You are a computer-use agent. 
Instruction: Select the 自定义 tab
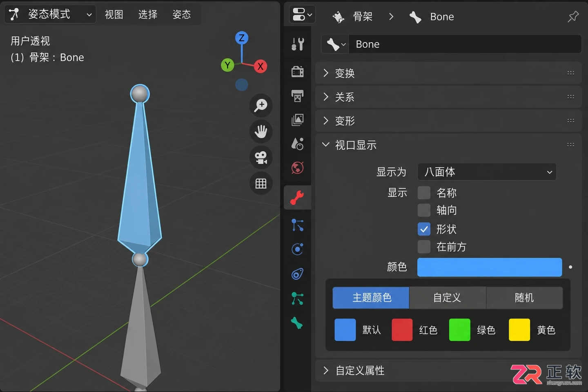[448, 298]
